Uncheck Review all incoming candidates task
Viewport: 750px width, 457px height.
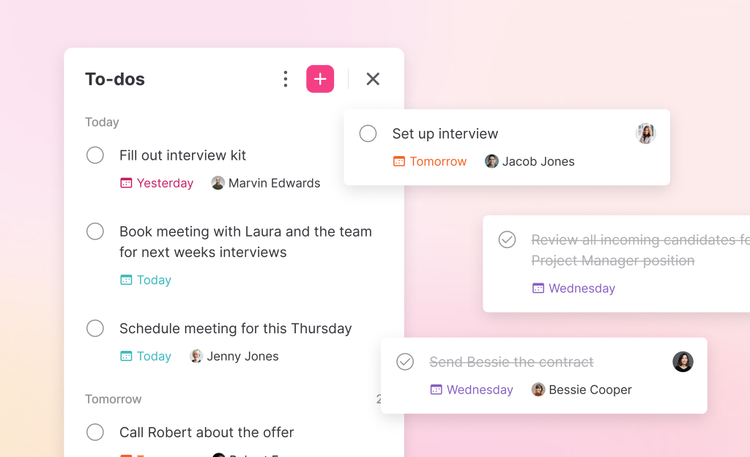point(507,240)
